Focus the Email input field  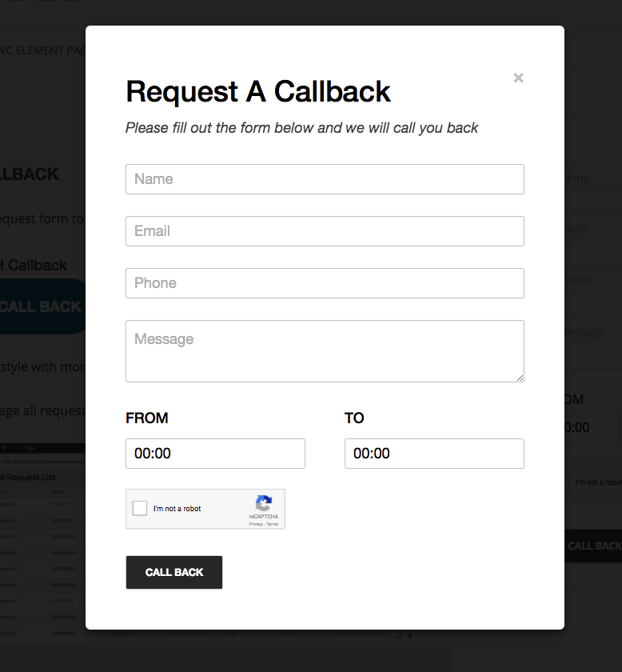[325, 231]
